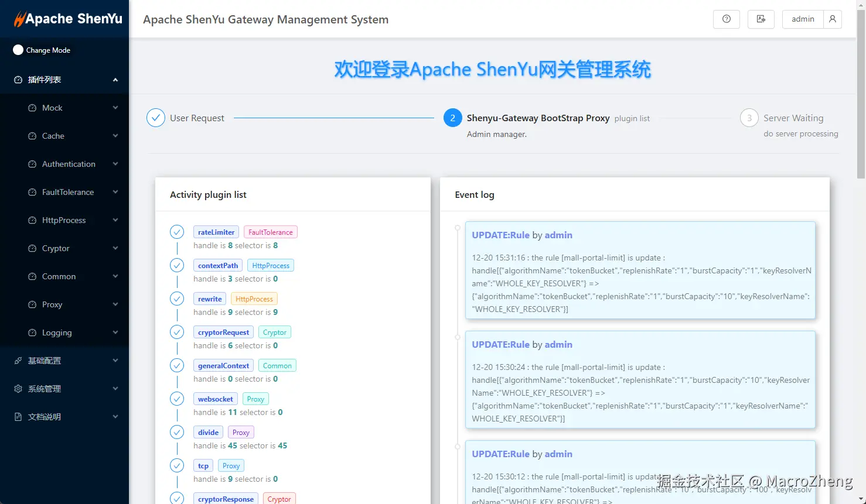
Task: Click the Common category tag
Action: (277, 365)
